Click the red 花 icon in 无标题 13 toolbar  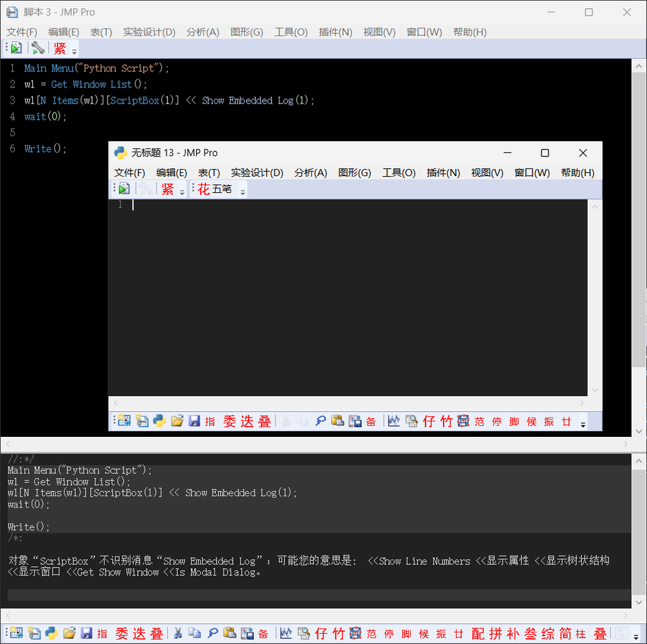point(203,189)
